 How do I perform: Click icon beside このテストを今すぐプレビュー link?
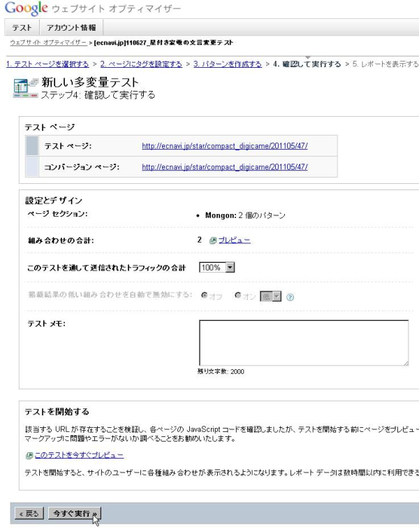pyautogui.click(x=29, y=455)
